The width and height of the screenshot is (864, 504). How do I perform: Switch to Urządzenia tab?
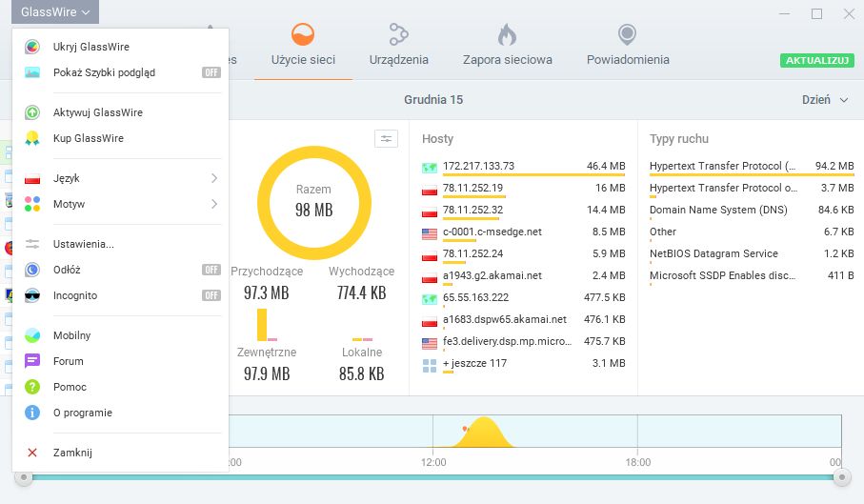pyautogui.click(x=398, y=46)
